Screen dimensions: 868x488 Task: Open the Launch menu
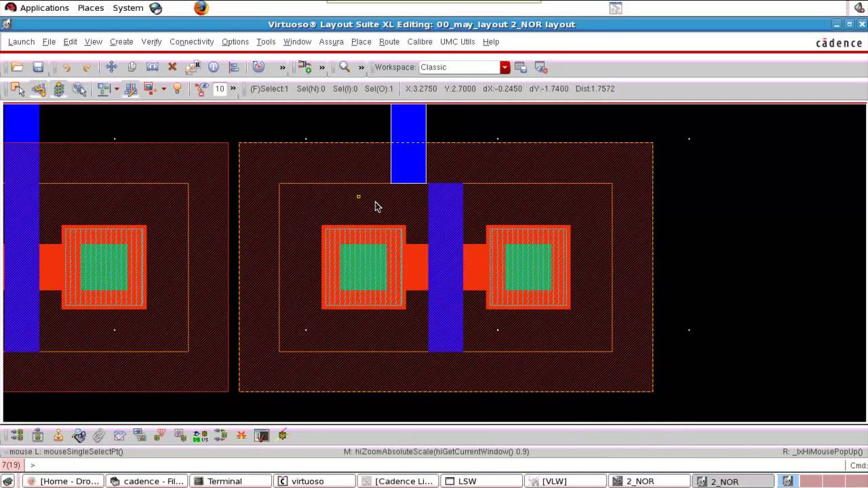pyautogui.click(x=21, y=41)
